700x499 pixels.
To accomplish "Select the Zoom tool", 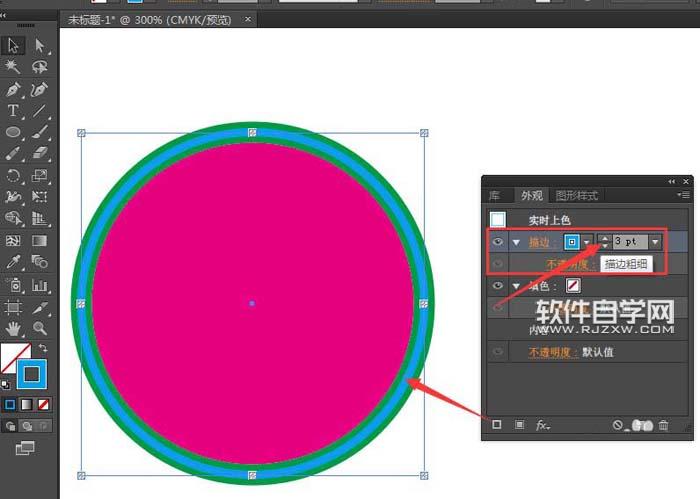I will point(40,329).
